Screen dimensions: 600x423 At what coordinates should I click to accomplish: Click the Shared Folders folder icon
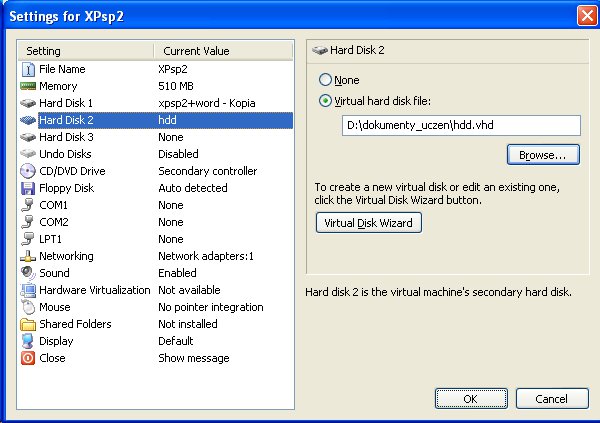click(28, 324)
